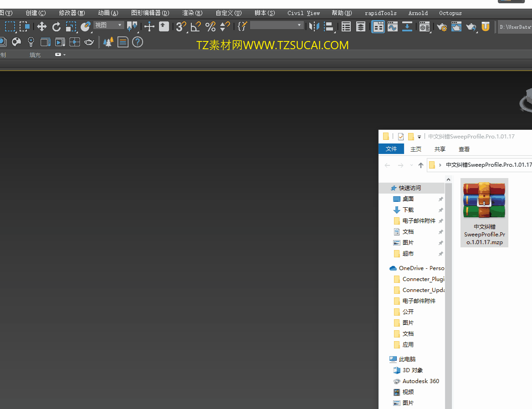Open the Arnold menu
The width and height of the screenshot is (532, 409).
point(418,13)
